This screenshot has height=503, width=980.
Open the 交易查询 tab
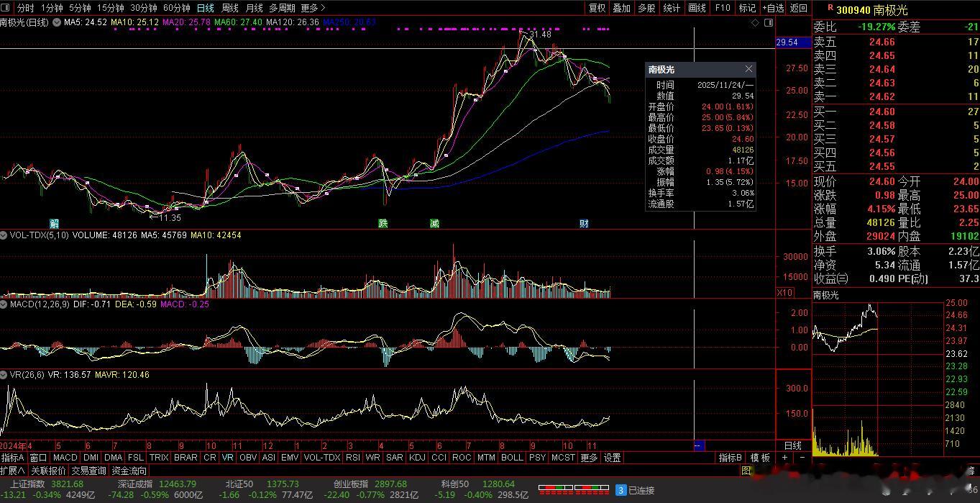click(88, 471)
